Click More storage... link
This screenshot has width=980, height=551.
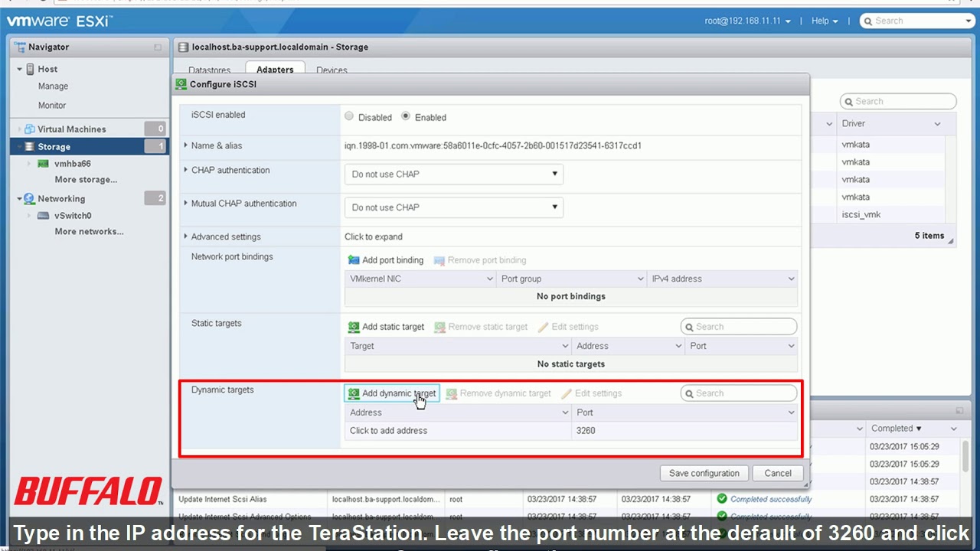(86, 180)
